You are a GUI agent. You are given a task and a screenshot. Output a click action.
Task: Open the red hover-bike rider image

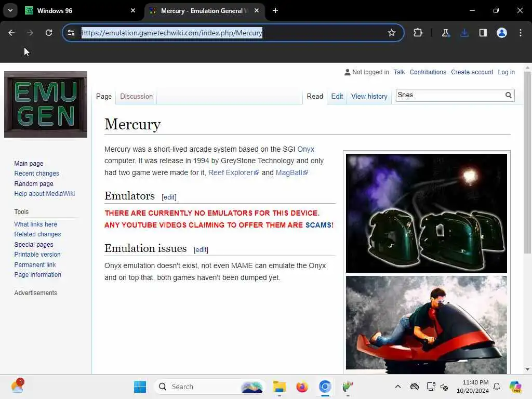pos(427,324)
